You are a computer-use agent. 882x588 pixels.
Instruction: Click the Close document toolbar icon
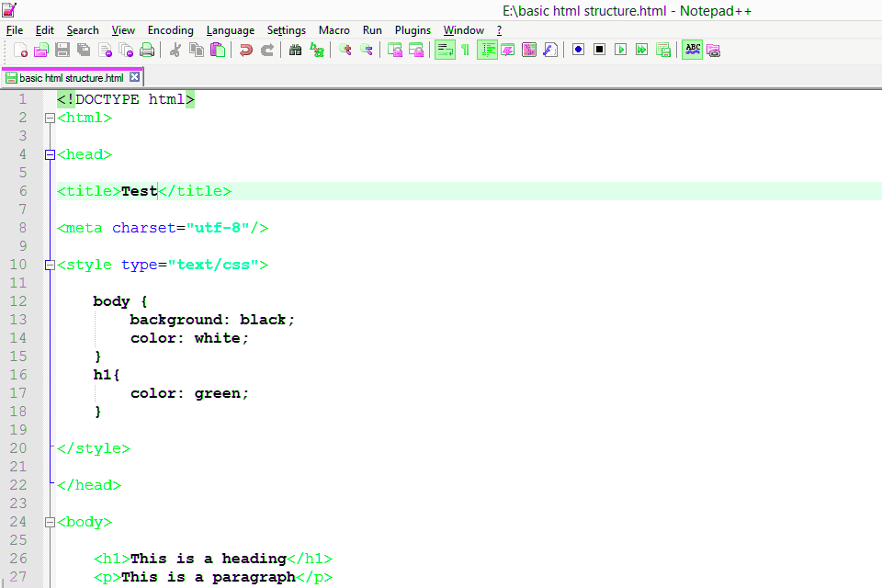105,51
